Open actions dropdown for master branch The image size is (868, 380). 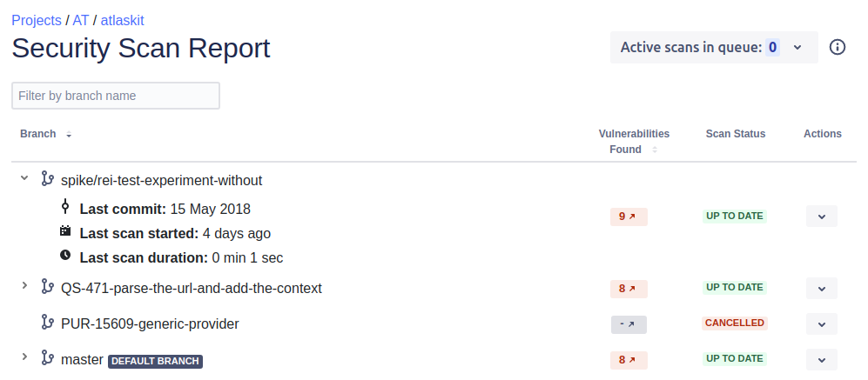click(821, 359)
